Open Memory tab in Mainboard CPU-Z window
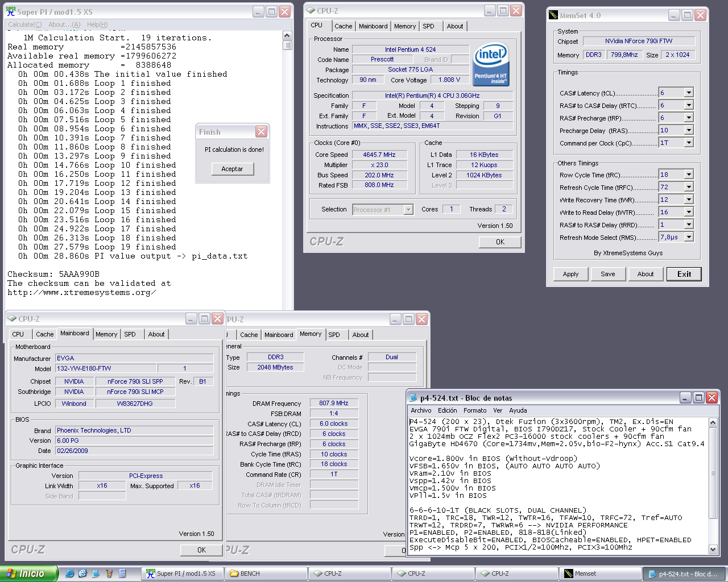Viewport: 728px width, 582px height. pyautogui.click(x=106, y=334)
